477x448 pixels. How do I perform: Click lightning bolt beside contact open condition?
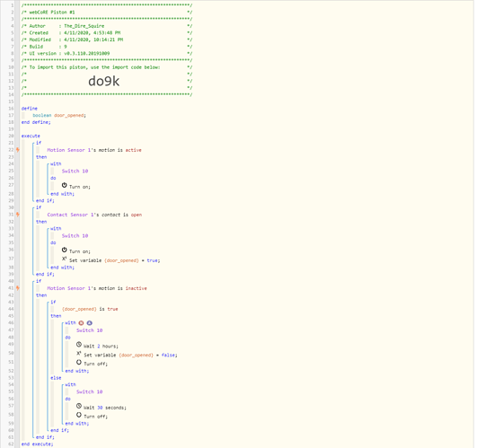pos(18,215)
